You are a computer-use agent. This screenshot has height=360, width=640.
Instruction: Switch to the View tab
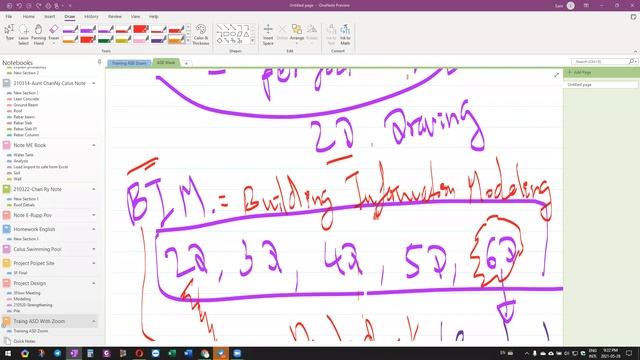tap(135, 17)
